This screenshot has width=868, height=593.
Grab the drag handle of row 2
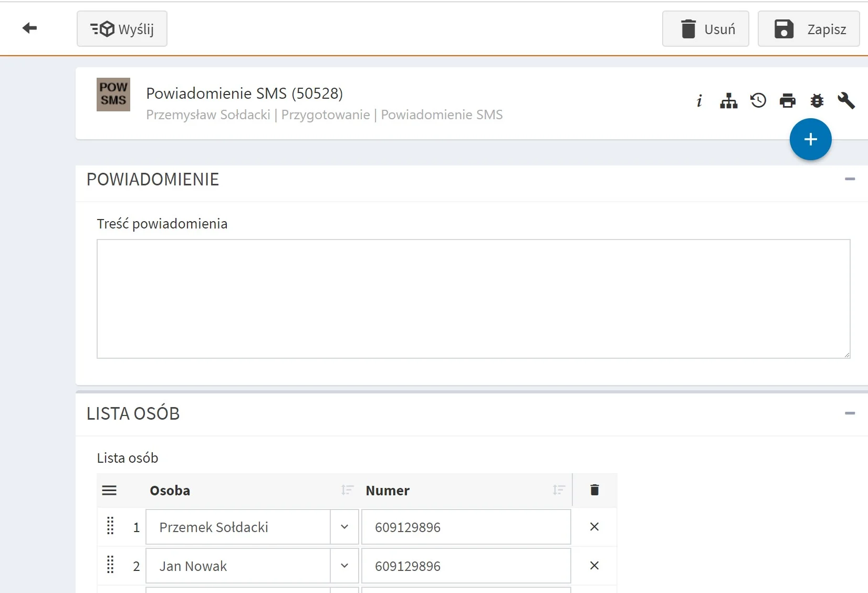tap(110, 565)
